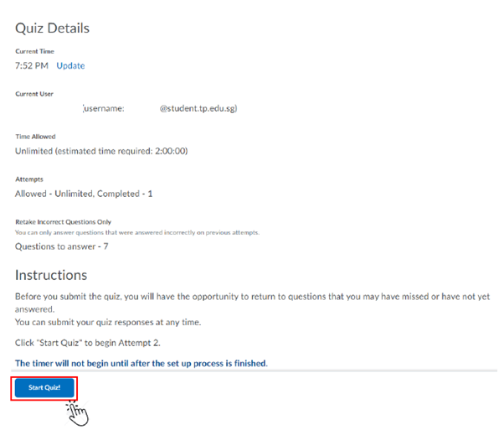Image resolution: width=504 pixels, height=435 pixels.
Task: Click the hand pointer cursor graphic
Action: [78, 412]
